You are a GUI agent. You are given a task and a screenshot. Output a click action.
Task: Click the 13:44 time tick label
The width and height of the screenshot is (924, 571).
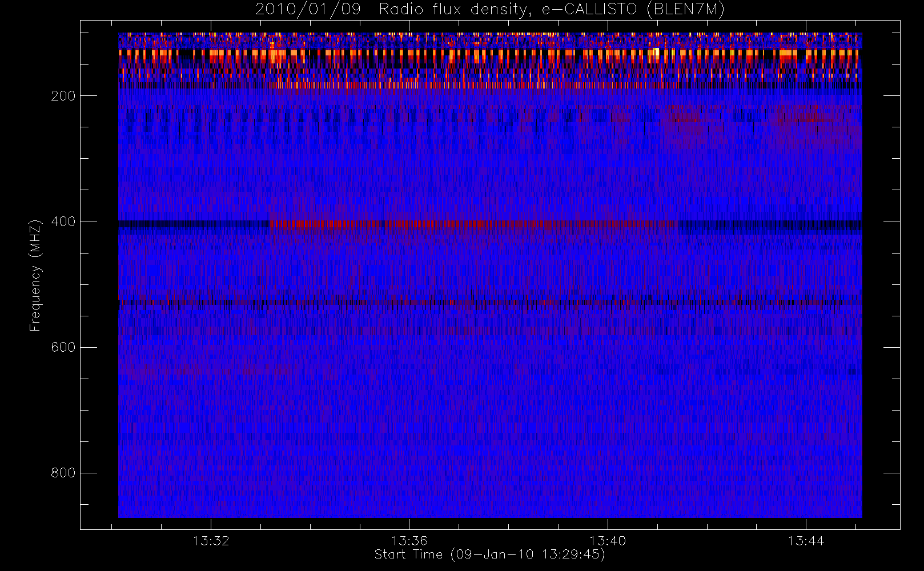[x=806, y=541]
